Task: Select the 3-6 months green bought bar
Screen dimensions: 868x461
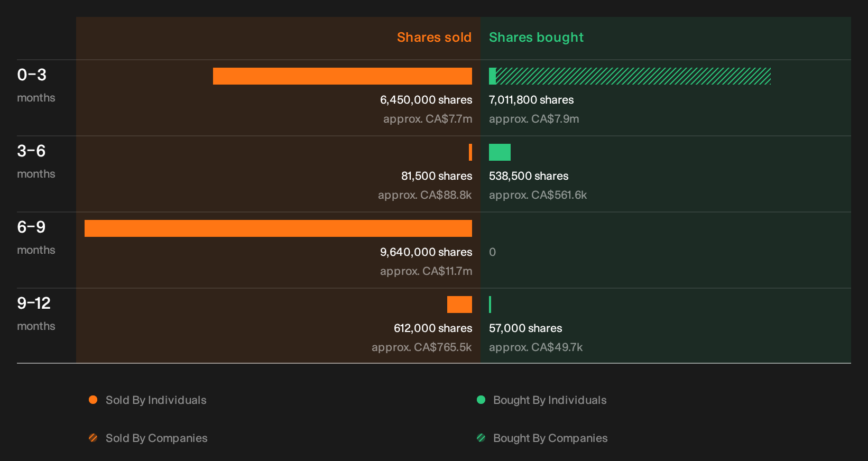Action: pos(500,152)
